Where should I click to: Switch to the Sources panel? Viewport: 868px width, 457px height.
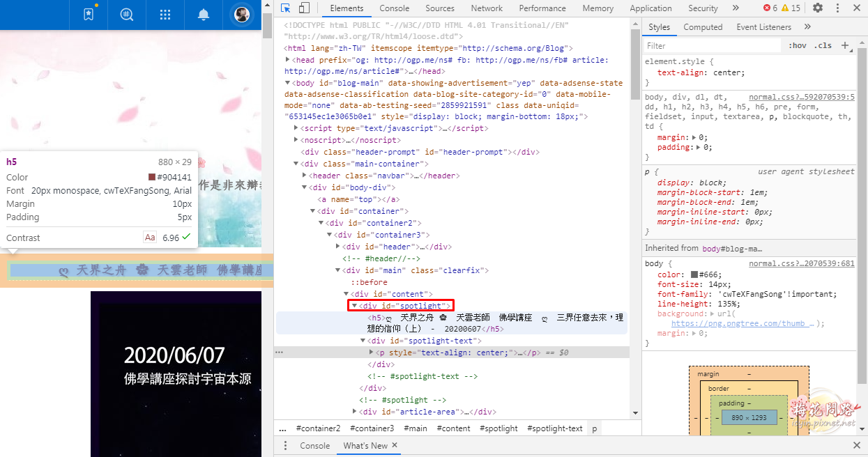click(440, 8)
